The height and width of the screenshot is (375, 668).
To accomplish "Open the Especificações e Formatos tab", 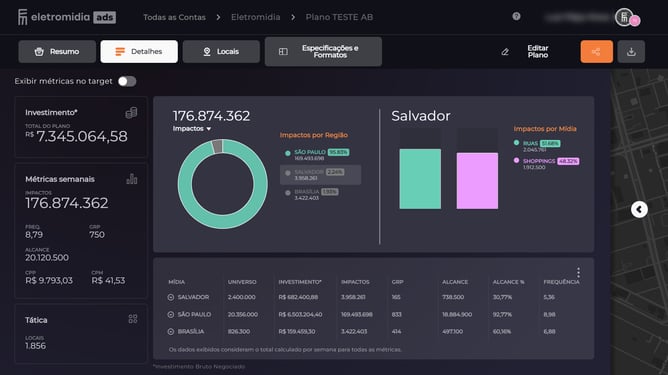I will [x=323, y=52].
